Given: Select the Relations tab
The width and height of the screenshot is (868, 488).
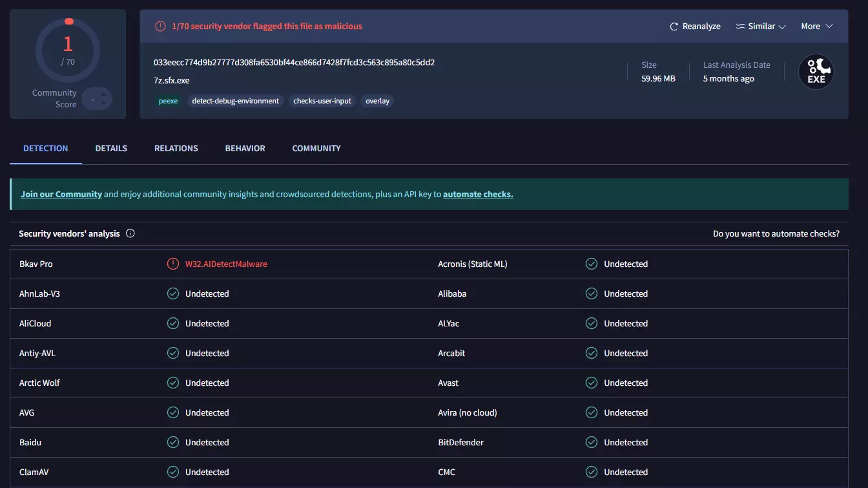Looking at the screenshot, I should [x=176, y=148].
